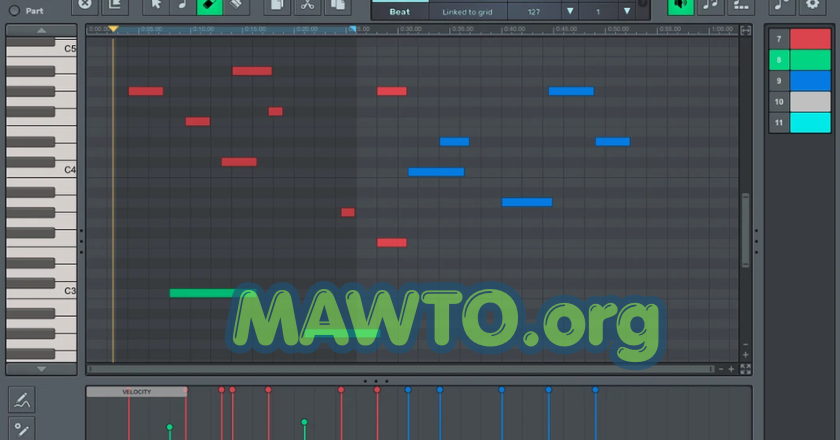This screenshot has width=840, height=440.
Task: Click the tool icon right of eraser
Action: [x=236, y=5]
